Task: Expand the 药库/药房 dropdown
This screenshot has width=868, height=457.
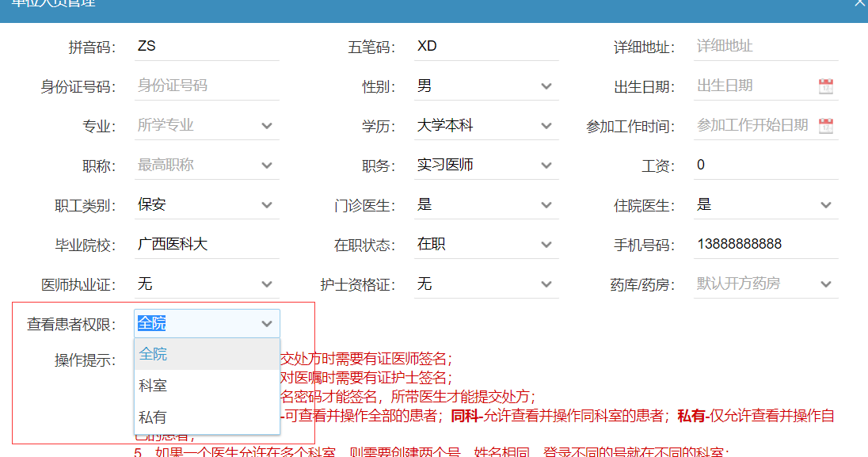Action: click(826, 284)
